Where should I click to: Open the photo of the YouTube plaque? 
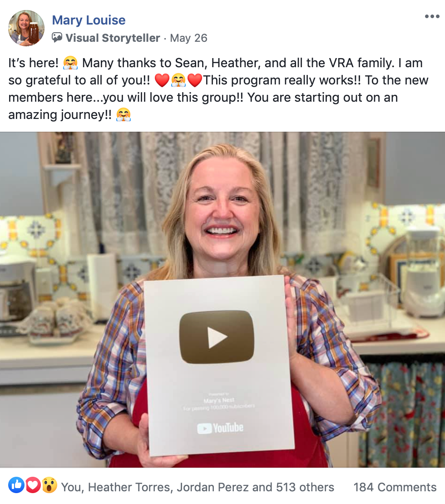(222, 300)
